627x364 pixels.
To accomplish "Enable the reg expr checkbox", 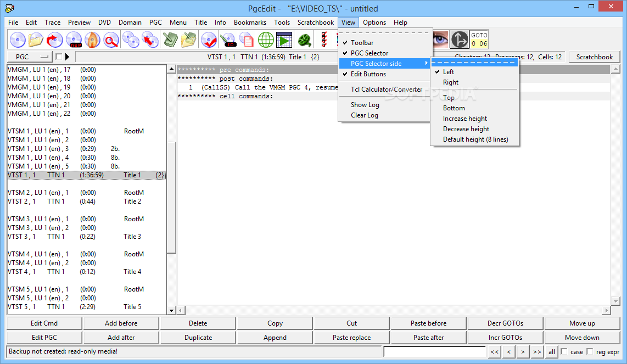I will click(x=590, y=351).
